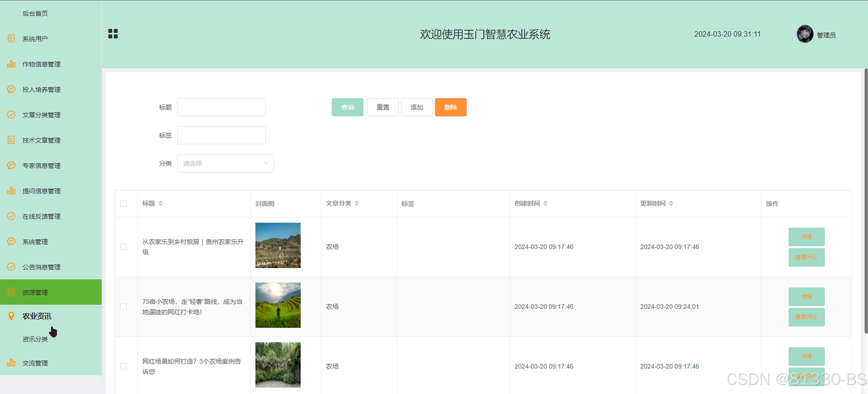
Task: Go to 资讯分类 submenu item
Action: coord(35,339)
